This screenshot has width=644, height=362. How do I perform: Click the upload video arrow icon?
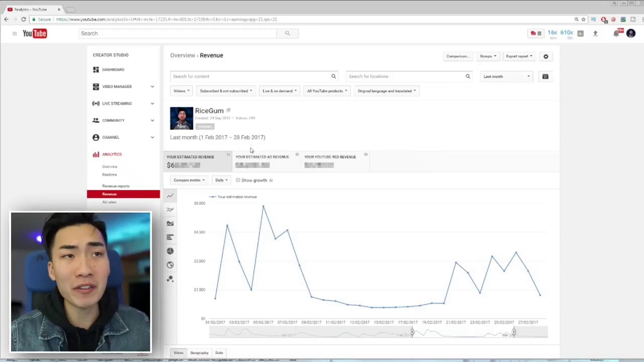(595, 34)
